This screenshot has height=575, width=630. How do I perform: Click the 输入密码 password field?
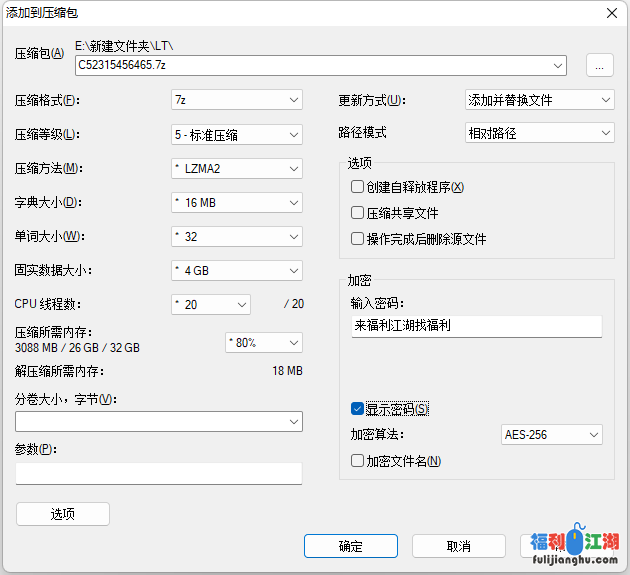(x=476, y=326)
